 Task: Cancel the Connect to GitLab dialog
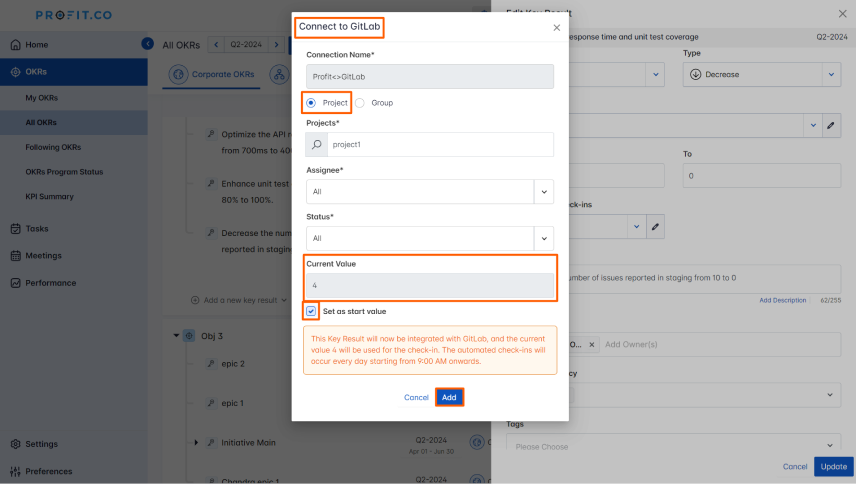(416, 397)
